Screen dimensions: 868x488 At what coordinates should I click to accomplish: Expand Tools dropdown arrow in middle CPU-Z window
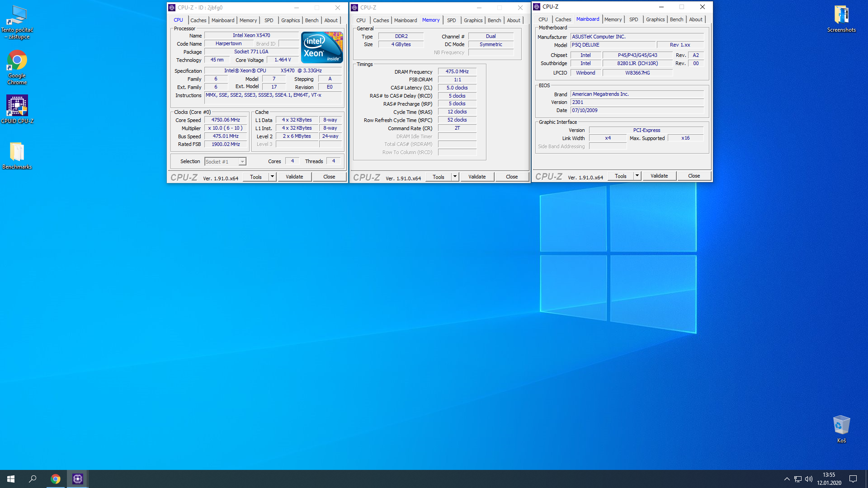455,177
